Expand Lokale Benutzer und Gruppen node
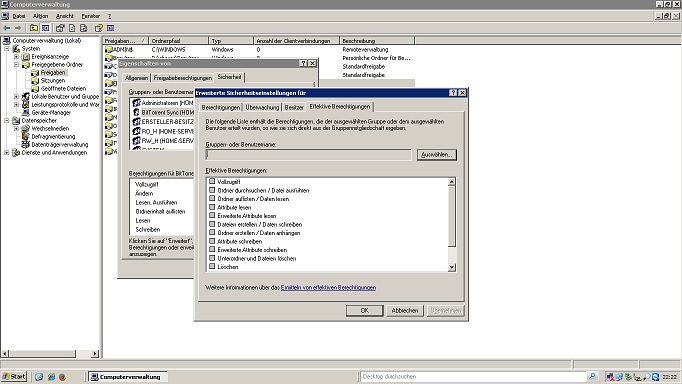The height and width of the screenshot is (384, 682). [x=17, y=97]
